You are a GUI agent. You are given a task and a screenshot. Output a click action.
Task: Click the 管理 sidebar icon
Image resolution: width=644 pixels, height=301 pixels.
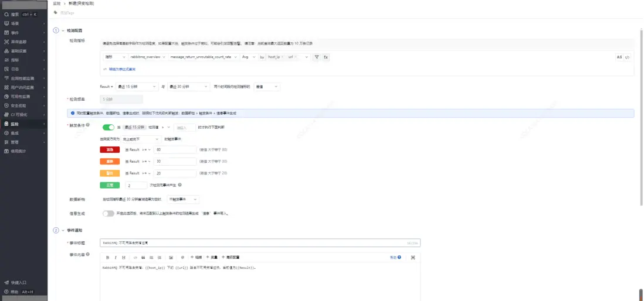click(6, 142)
